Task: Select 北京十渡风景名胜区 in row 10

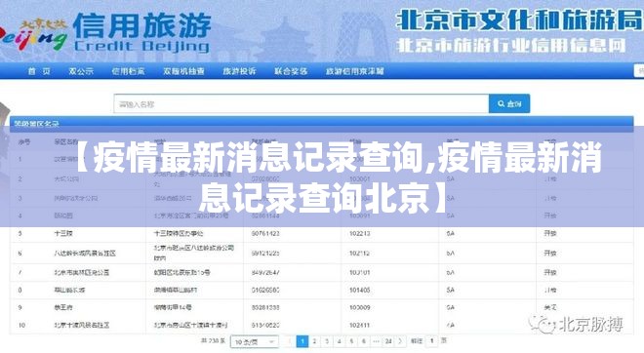Action: [x=82, y=325]
